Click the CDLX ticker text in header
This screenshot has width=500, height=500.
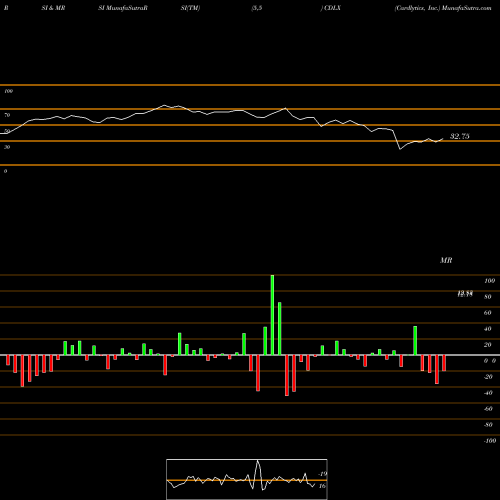point(332,8)
